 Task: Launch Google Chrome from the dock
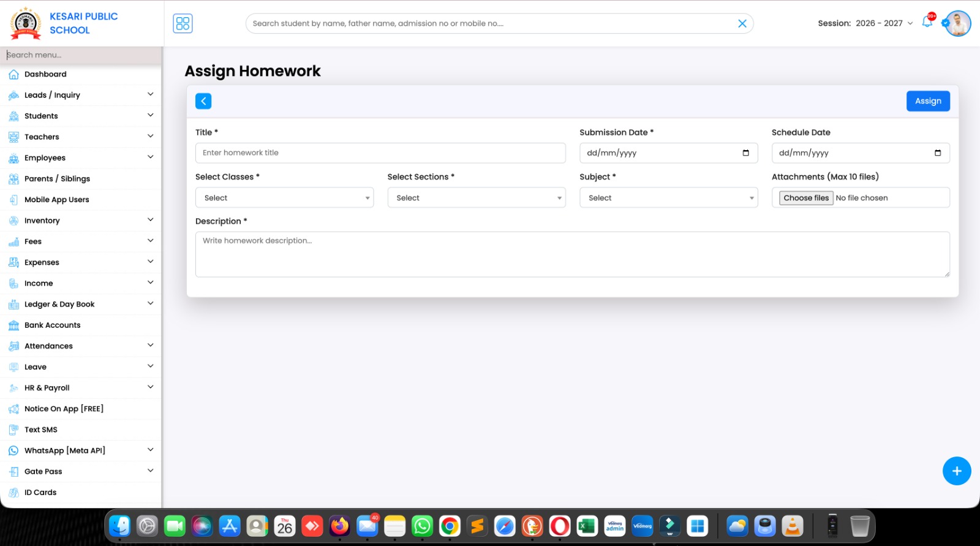pyautogui.click(x=450, y=526)
